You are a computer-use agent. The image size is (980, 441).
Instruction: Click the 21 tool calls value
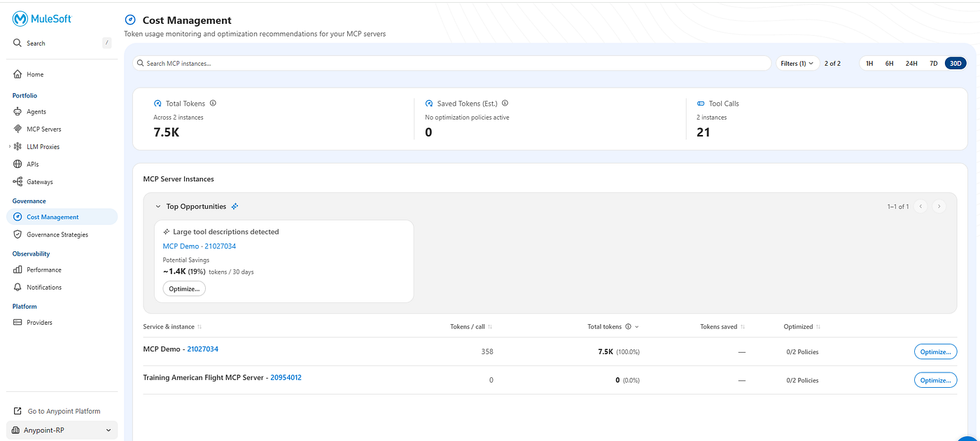coord(703,132)
